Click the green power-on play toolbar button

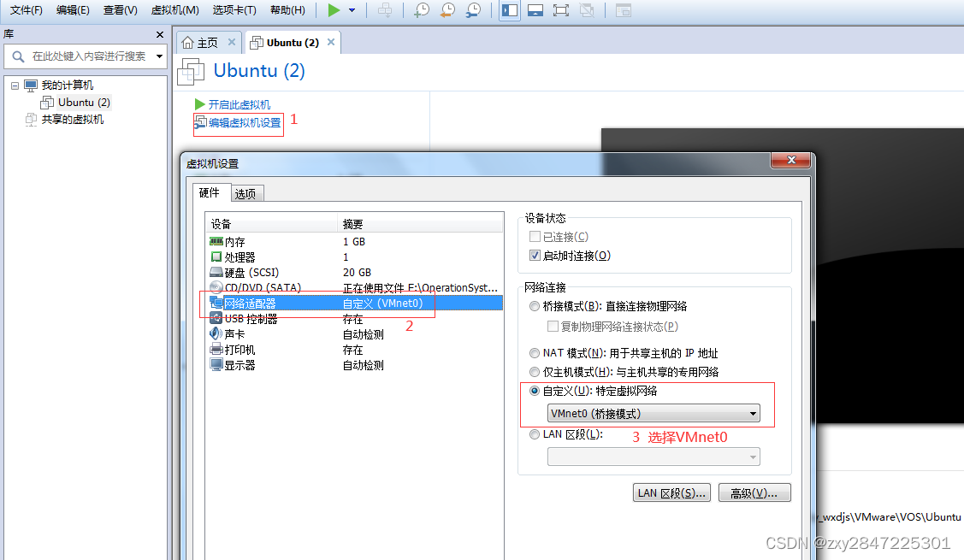pyautogui.click(x=334, y=10)
